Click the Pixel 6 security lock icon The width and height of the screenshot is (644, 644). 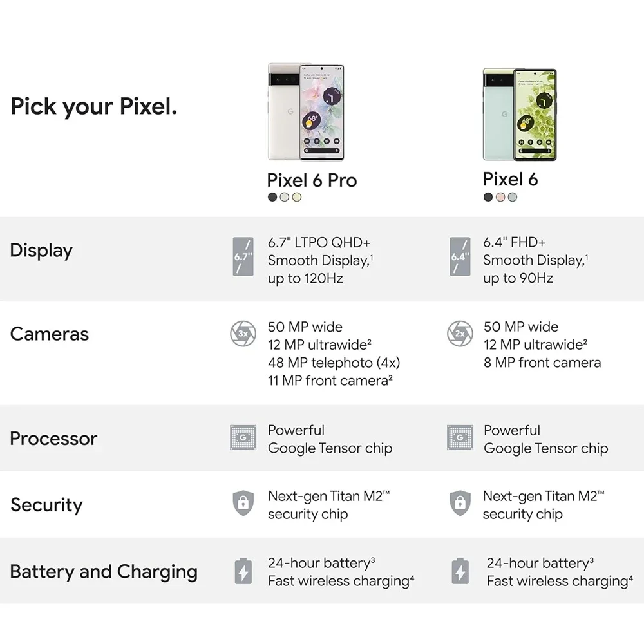(459, 503)
